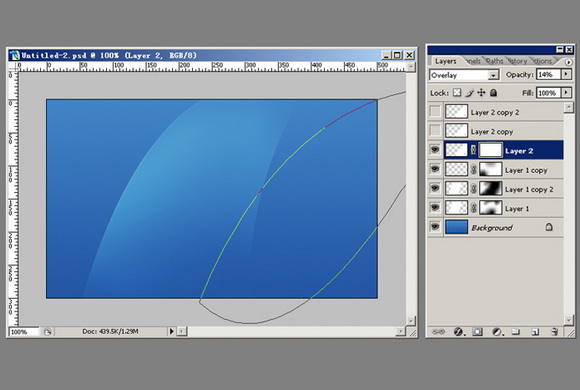
Task: Click the Background layer thumbnail
Action: tap(456, 227)
